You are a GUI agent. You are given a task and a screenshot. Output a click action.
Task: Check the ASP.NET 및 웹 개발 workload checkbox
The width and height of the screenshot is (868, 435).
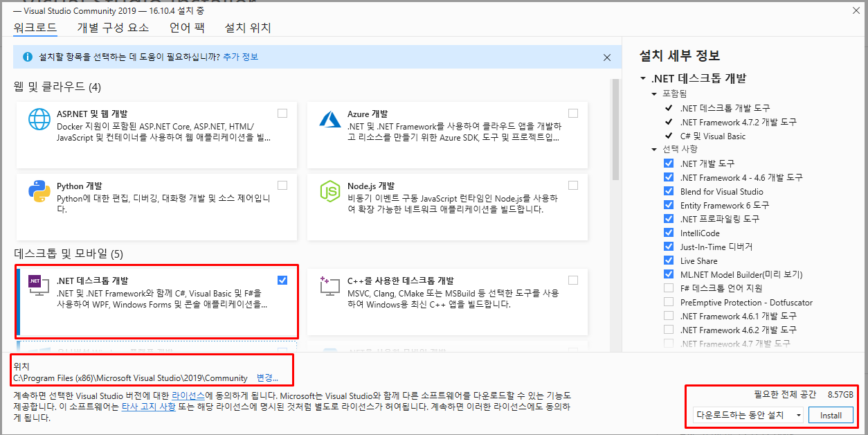pyautogui.click(x=282, y=113)
